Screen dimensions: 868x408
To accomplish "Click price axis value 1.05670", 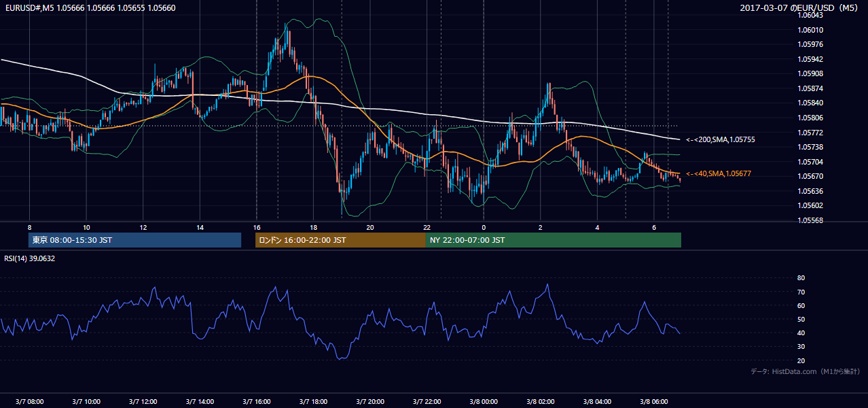I will click(811, 176).
